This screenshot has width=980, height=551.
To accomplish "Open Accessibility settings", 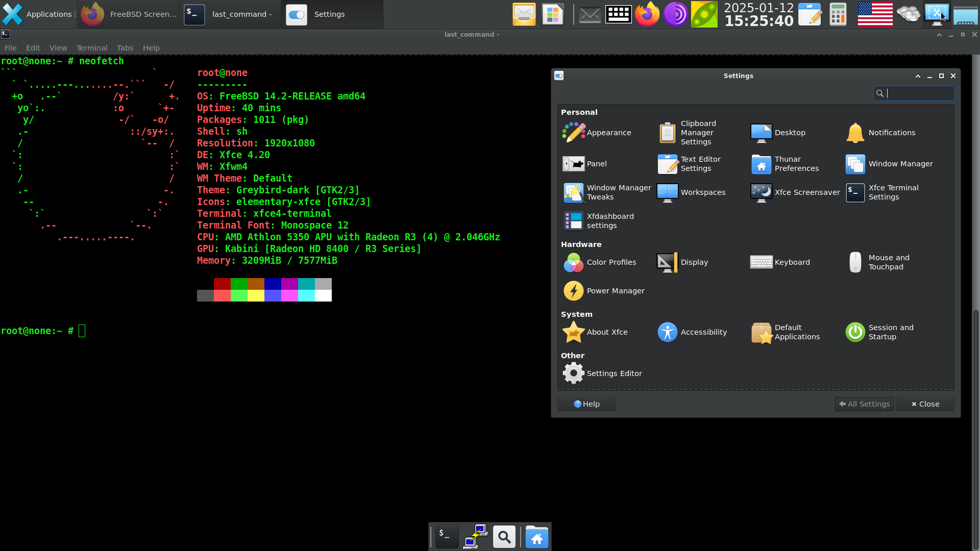I will pyautogui.click(x=692, y=332).
